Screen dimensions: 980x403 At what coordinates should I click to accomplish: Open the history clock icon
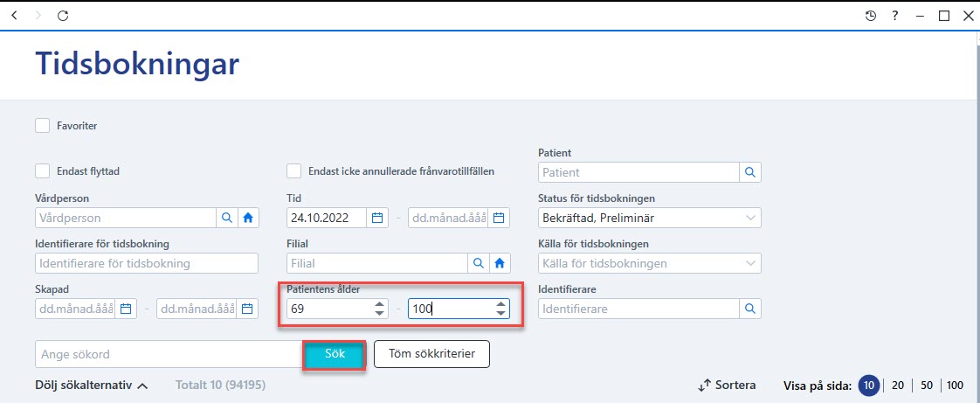(x=871, y=16)
